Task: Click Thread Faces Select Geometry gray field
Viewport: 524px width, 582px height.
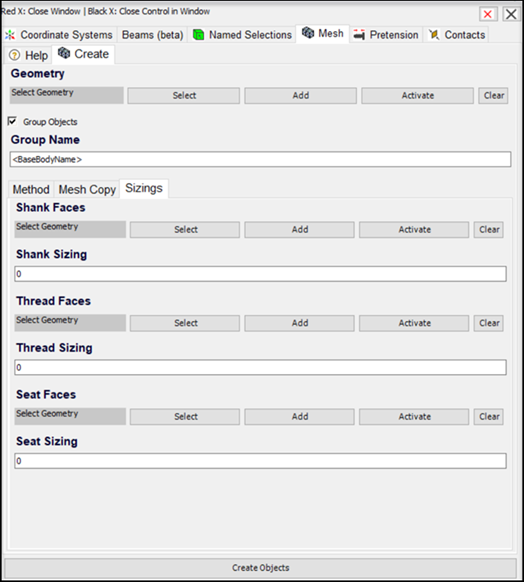Action: 70,323
